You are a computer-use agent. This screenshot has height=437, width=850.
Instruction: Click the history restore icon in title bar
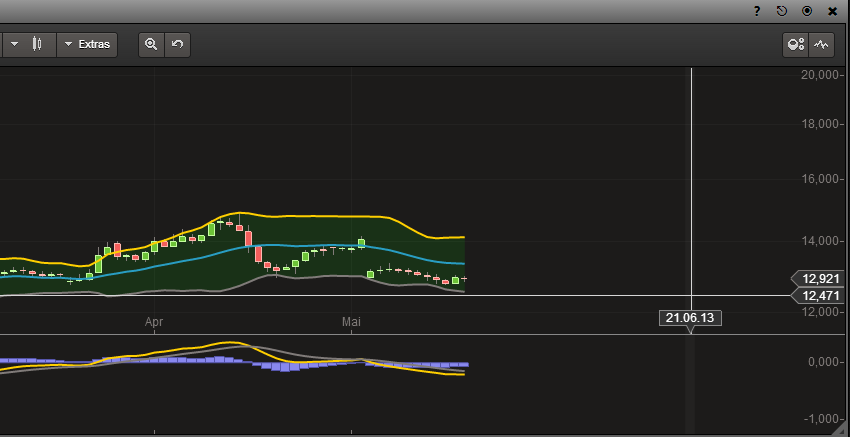click(782, 11)
